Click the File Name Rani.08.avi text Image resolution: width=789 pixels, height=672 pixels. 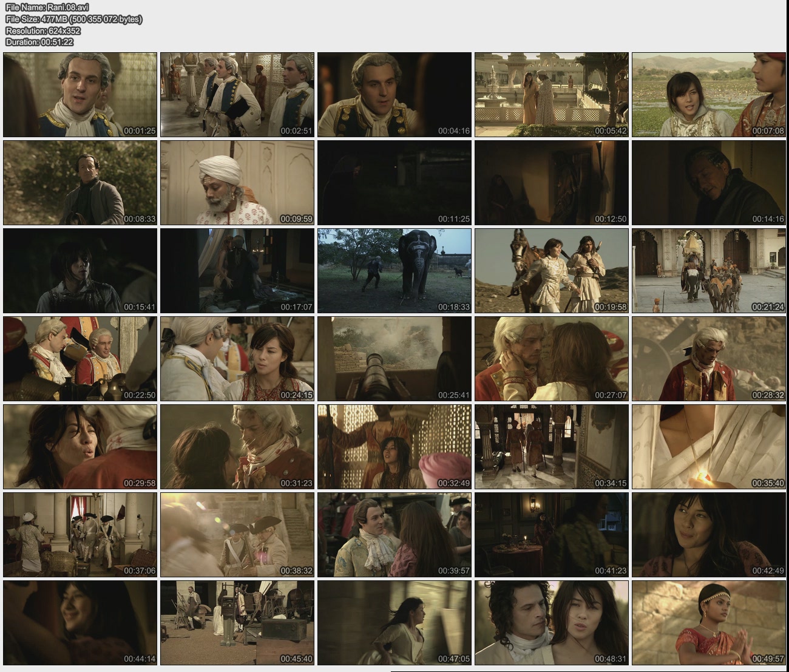39,7
